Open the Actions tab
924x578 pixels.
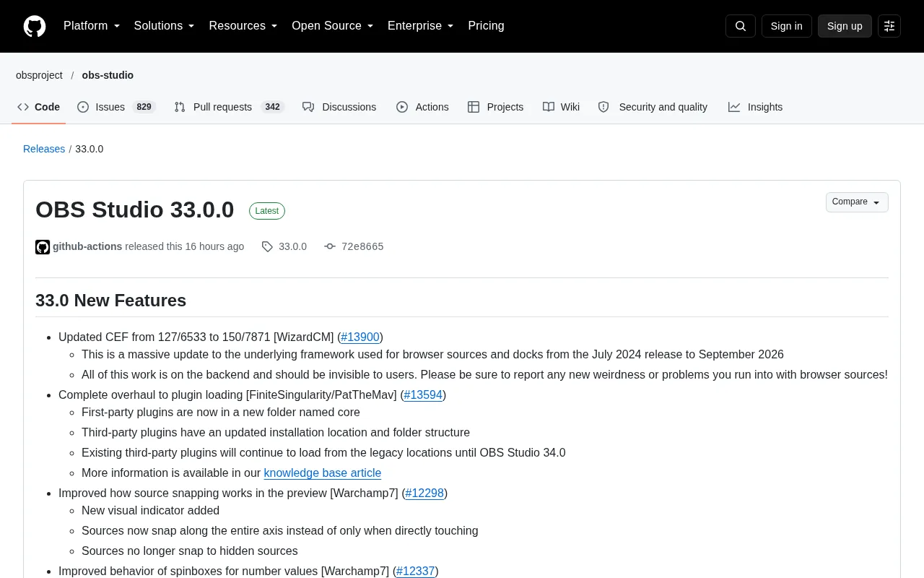422,107
